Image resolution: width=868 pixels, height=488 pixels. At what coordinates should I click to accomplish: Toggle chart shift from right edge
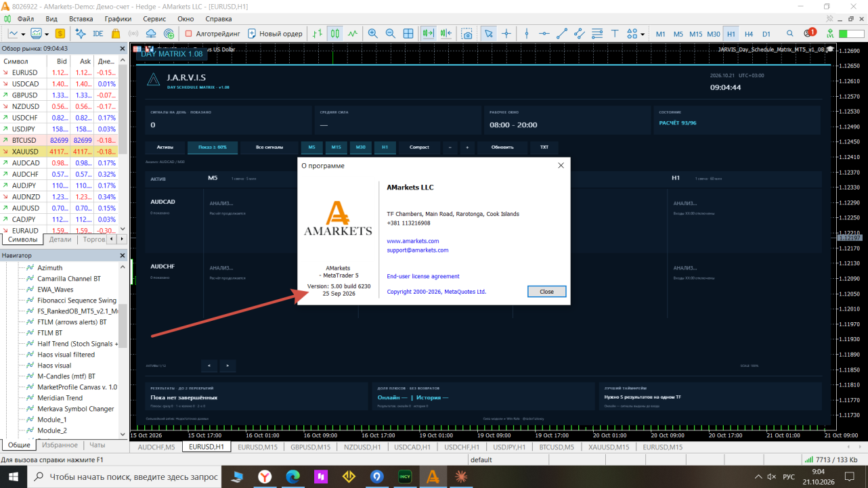446,33
